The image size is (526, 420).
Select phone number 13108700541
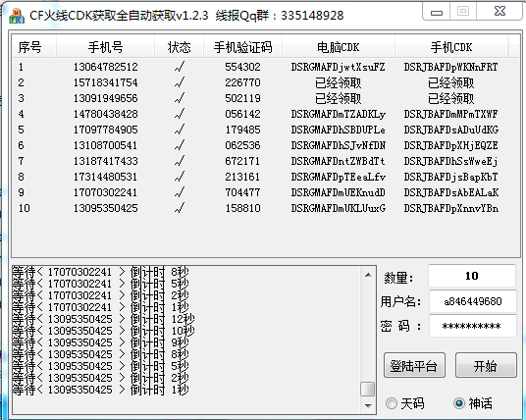106,145
